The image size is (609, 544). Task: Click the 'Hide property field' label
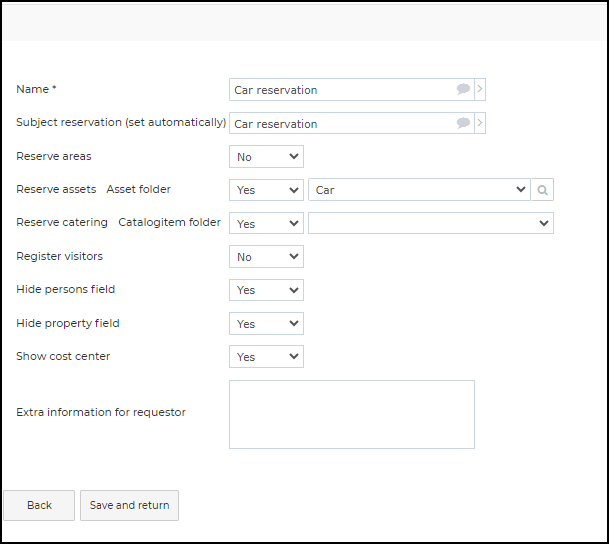[68, 323]
